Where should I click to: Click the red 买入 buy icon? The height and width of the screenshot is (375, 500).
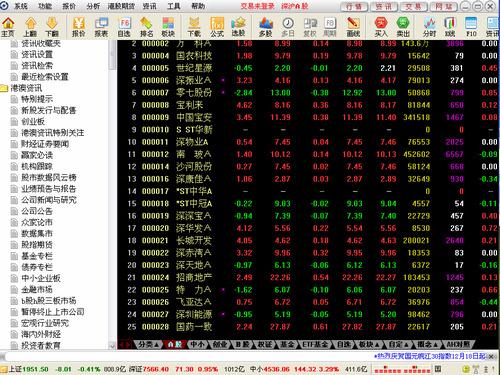point(381,27)
